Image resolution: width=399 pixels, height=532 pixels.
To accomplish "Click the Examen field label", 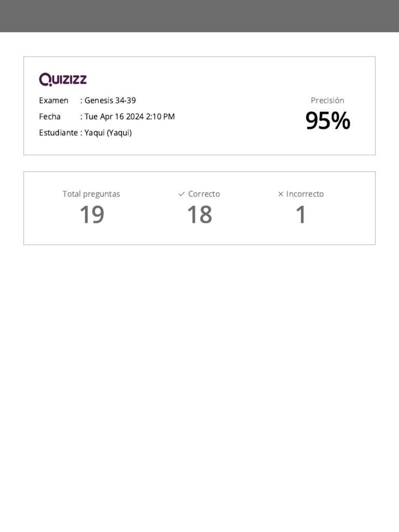I will [x=54, y=100].
